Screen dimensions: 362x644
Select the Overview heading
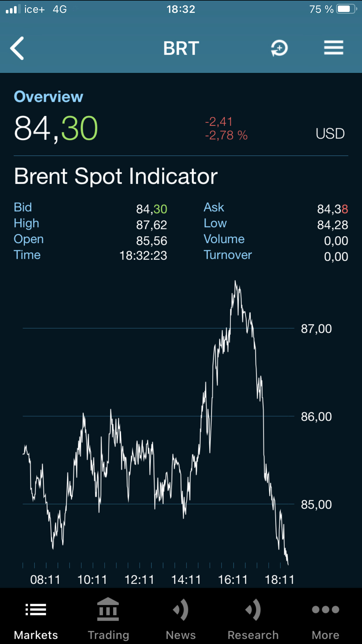click(x=49, y=97)
